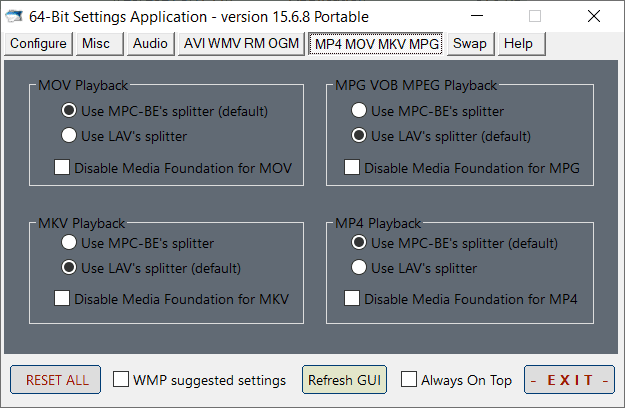Choose LAV's splitter for MP4 playback
625x408 pixels.
pyautogui.click(x=360, y=267)
